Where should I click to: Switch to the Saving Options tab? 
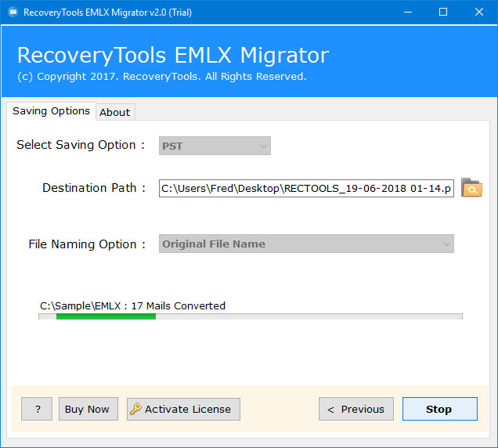click(x=51, y=111)
